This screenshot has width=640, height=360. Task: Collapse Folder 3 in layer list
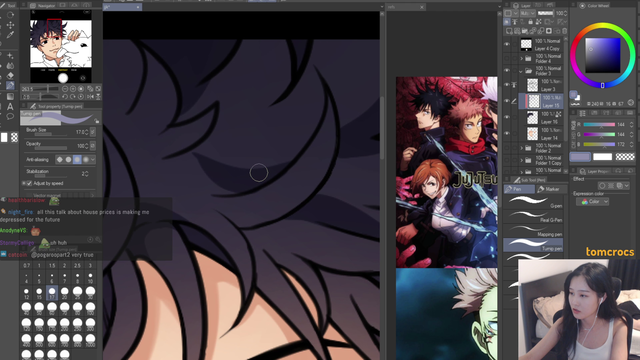coord(521,71)
